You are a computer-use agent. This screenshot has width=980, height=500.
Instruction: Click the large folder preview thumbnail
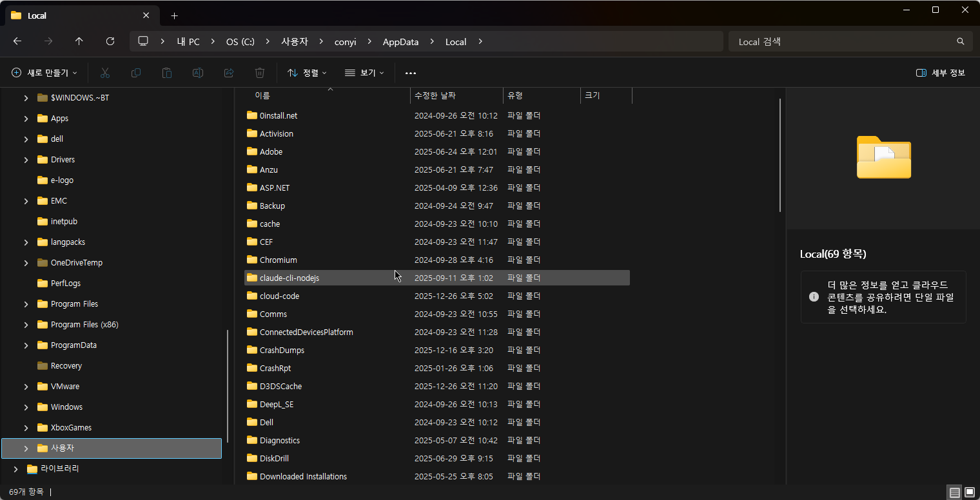883,157
